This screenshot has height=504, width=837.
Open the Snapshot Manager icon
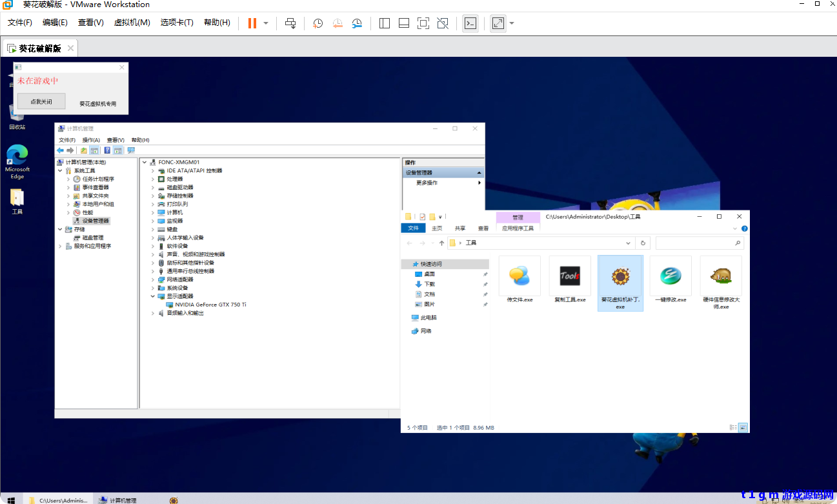pos(356,23)
